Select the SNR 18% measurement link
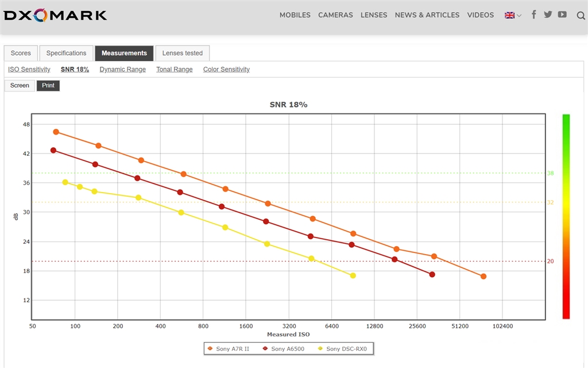The width and height of the screenshot is (588, 368). tap(75, 70)
